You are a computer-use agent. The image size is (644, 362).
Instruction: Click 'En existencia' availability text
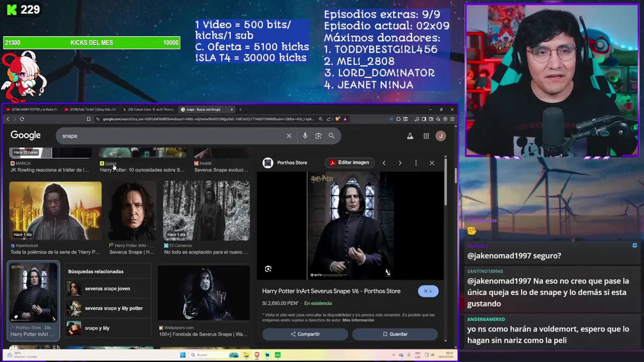pyautogui.click(x=318, y=303)
